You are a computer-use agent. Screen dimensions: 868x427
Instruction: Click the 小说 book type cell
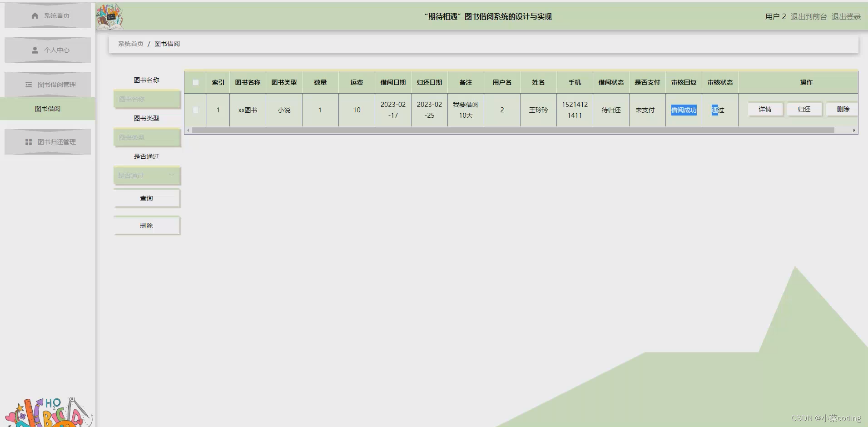click(x=284, y=110)
